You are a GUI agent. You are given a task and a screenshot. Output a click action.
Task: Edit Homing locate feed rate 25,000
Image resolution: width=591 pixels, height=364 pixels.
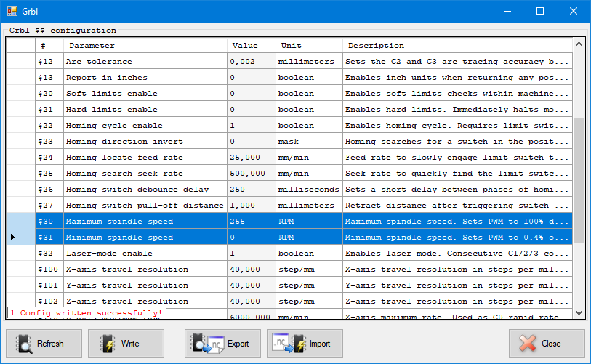pyautogui.click(x=252, y=157)
